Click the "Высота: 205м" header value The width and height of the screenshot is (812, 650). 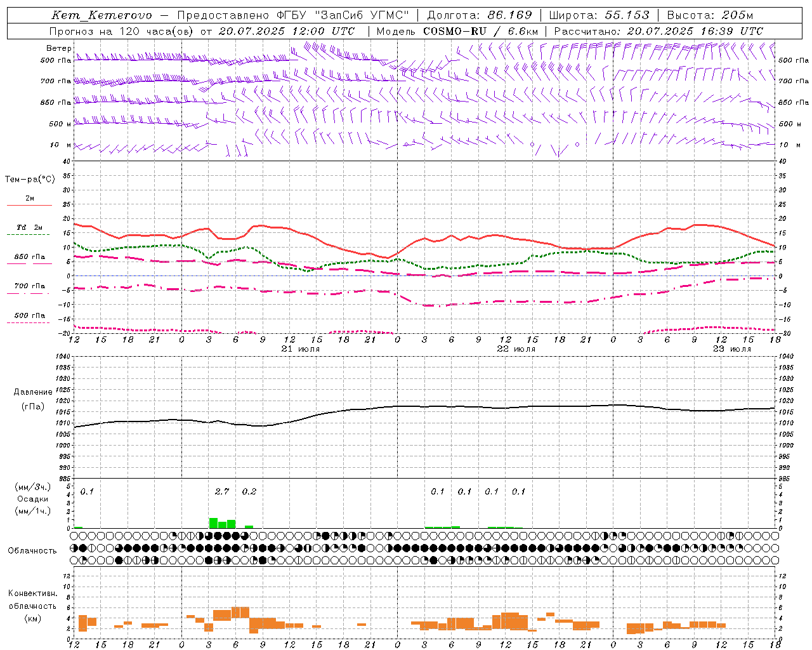point(710,15)
